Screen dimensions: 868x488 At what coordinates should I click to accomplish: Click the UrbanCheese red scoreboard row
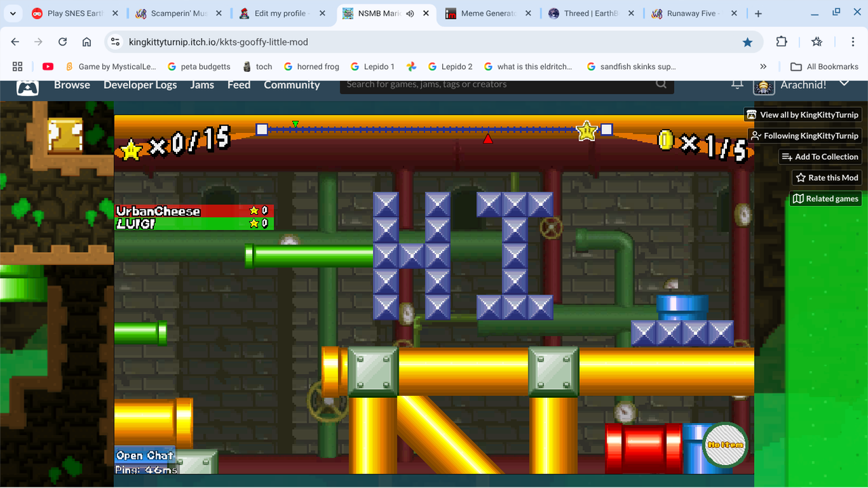pyautogui.click(x=194, y=211)
